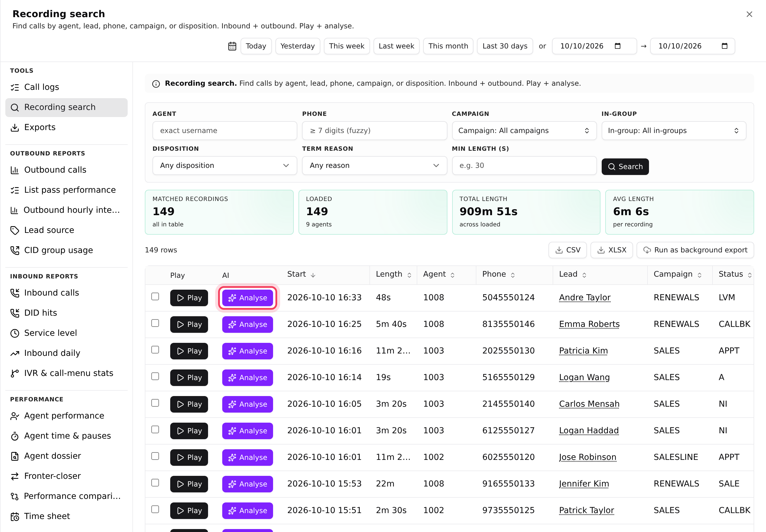Analyse the Emma Roberts call with AI
The image size is (766, 532).
[247, 324]
